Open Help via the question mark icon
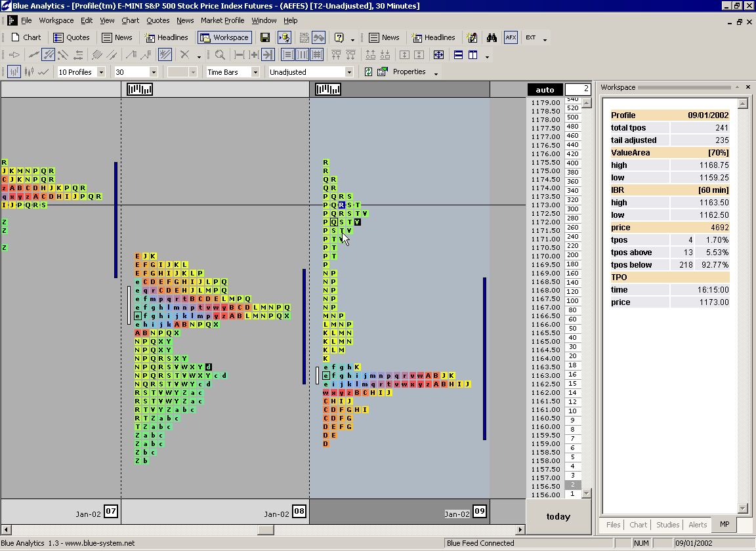Image resolution: width=756 pixels, height=551 pixels. coord(339,37)
